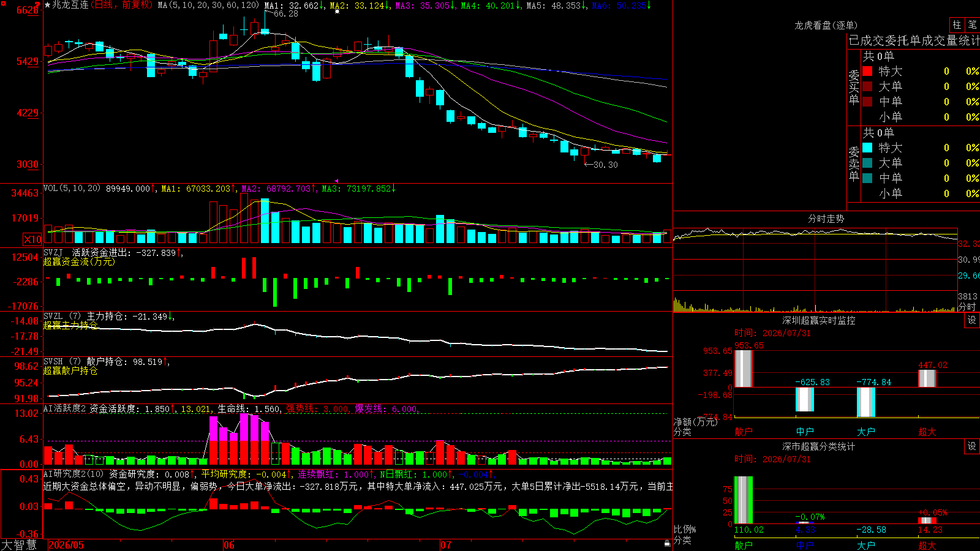The height and width of the screenshot is (551, 980).
Task: Click the 连续飘红: 1.000 label
Action: coord(334,474)
